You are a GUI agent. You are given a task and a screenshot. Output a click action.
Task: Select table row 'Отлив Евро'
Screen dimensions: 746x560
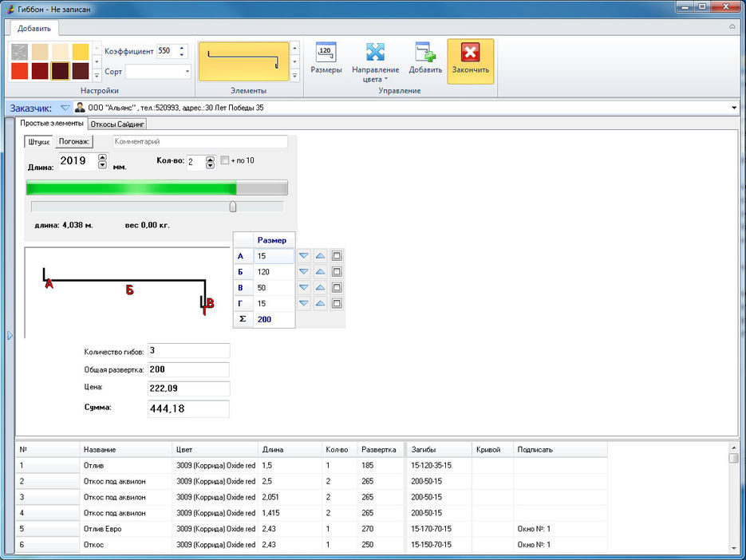click(311, 529)
